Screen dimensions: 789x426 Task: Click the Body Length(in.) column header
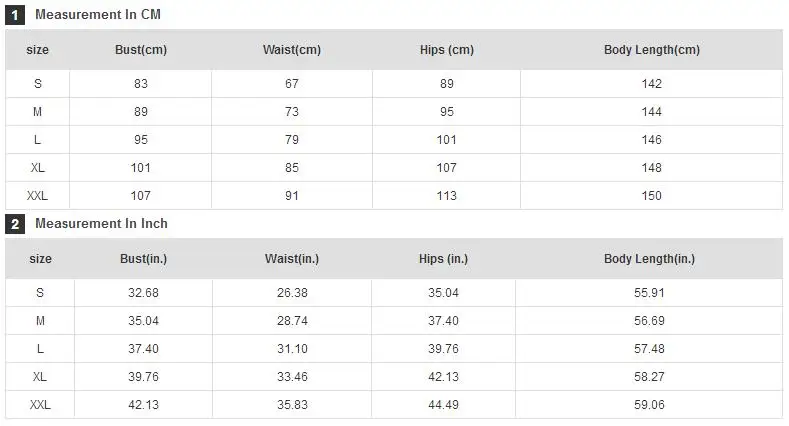pyautogui.click(x=649, y=259)
